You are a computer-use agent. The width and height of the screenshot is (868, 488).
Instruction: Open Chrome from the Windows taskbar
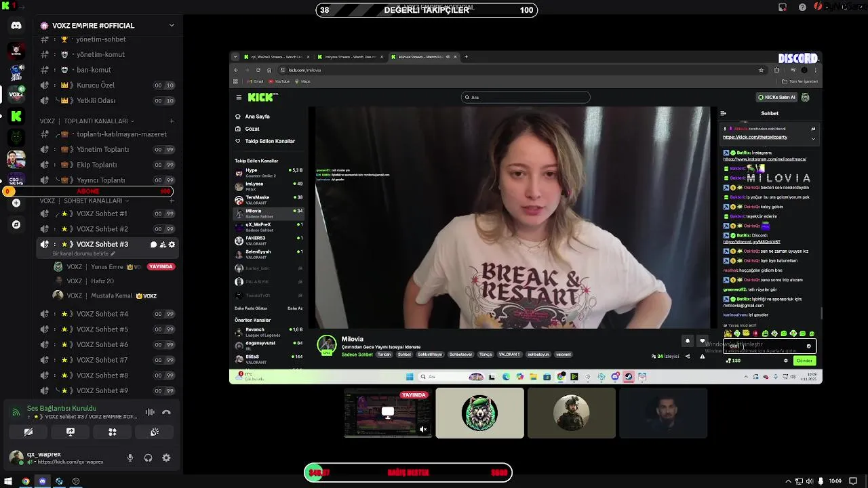(25, 481)
